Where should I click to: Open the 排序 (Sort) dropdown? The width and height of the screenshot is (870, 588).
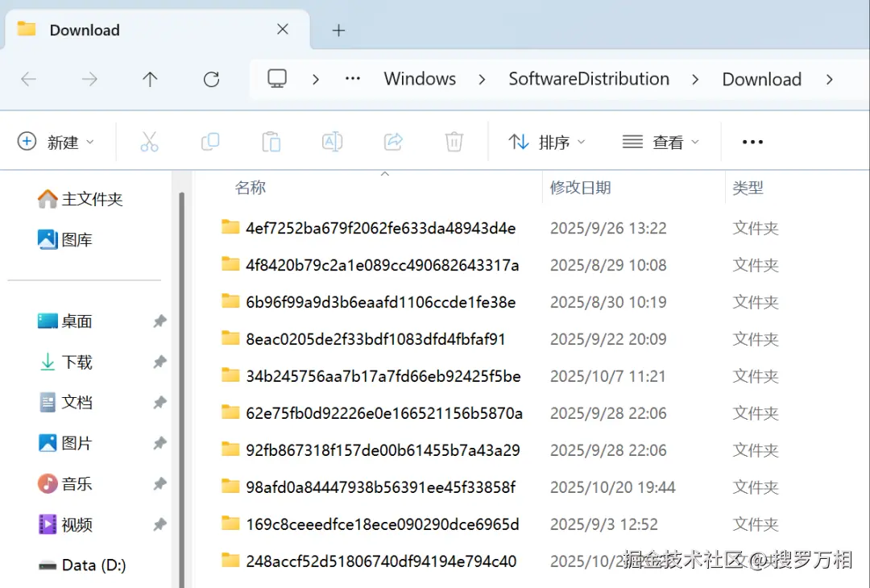click(x=547, y=142)
